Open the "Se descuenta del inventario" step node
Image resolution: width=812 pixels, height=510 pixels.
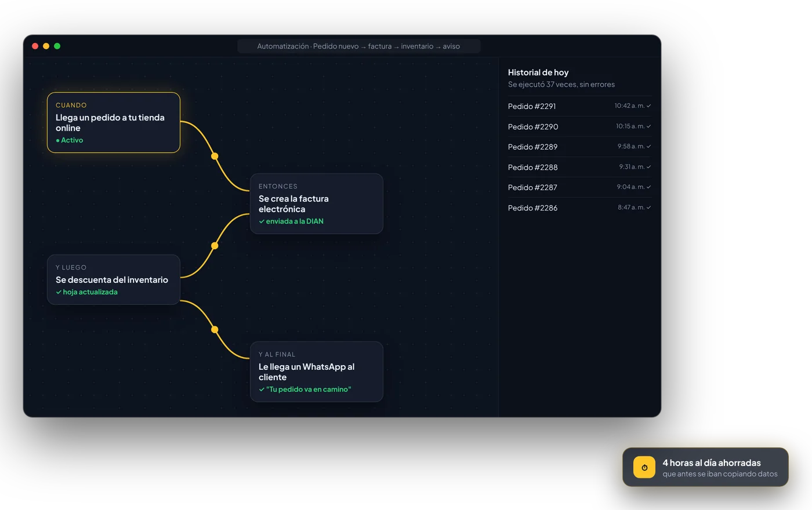tap(114, 279)
